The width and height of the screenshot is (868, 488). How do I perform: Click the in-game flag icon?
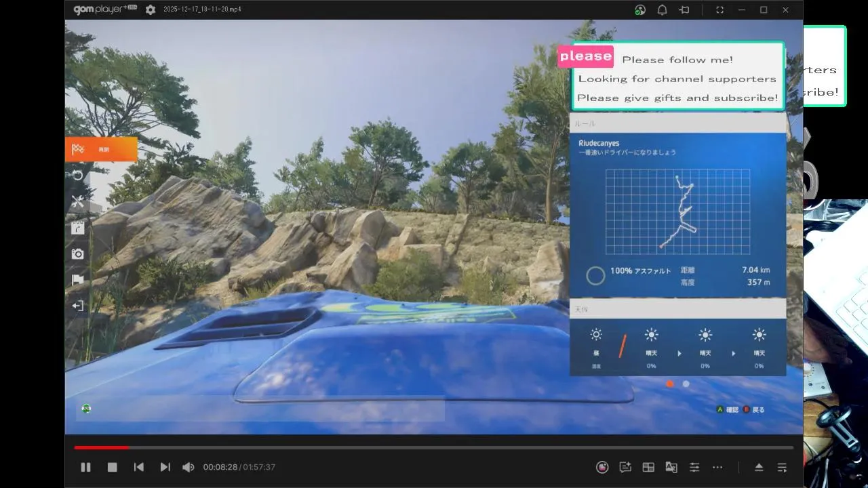(77, 280)
